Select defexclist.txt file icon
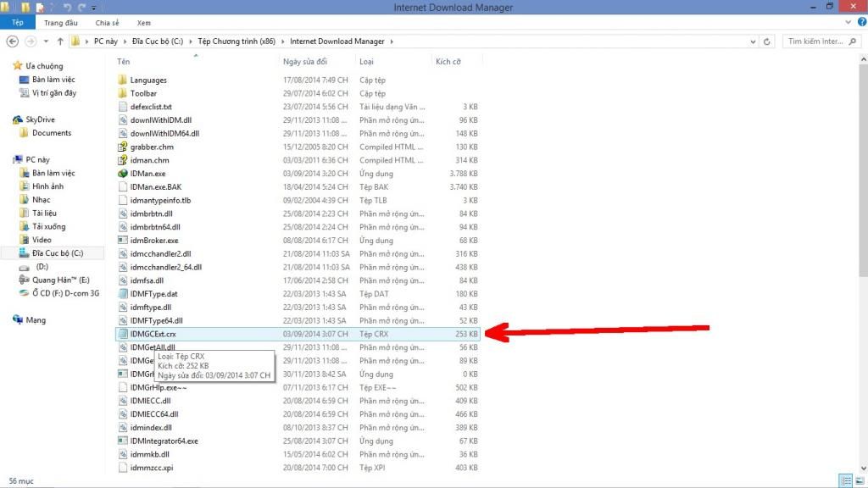 [123, 106]
